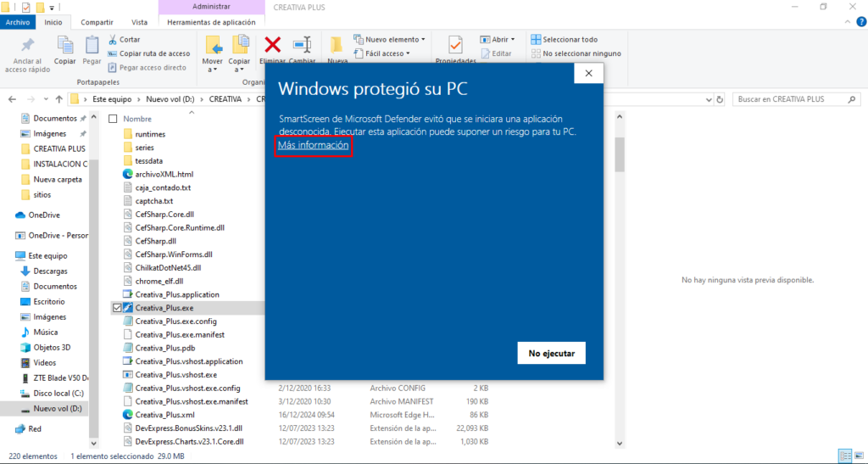868x464 pixels.
Task: Click the Cambiar nombre icon
Action: (x=303, y=44)
